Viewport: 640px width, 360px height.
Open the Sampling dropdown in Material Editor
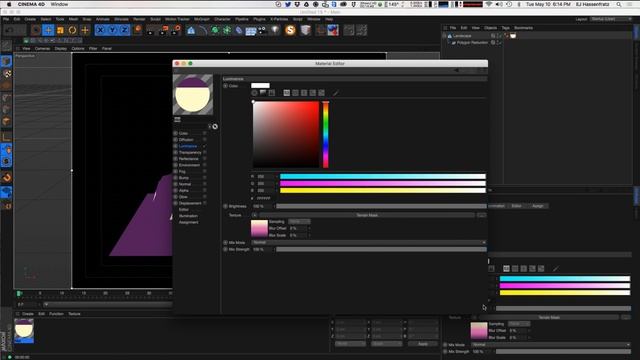(x=299, y=222)
